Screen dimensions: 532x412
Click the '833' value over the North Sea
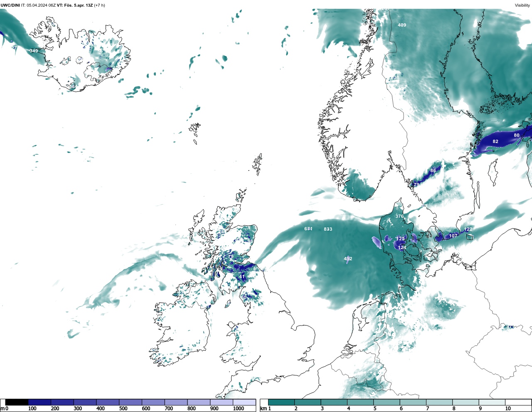[x=328, y=229]
